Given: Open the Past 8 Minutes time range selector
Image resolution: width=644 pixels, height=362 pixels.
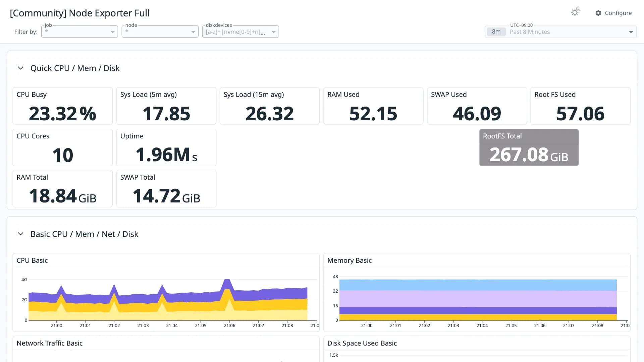Looking at the screenshot, I should click(560, 32).
